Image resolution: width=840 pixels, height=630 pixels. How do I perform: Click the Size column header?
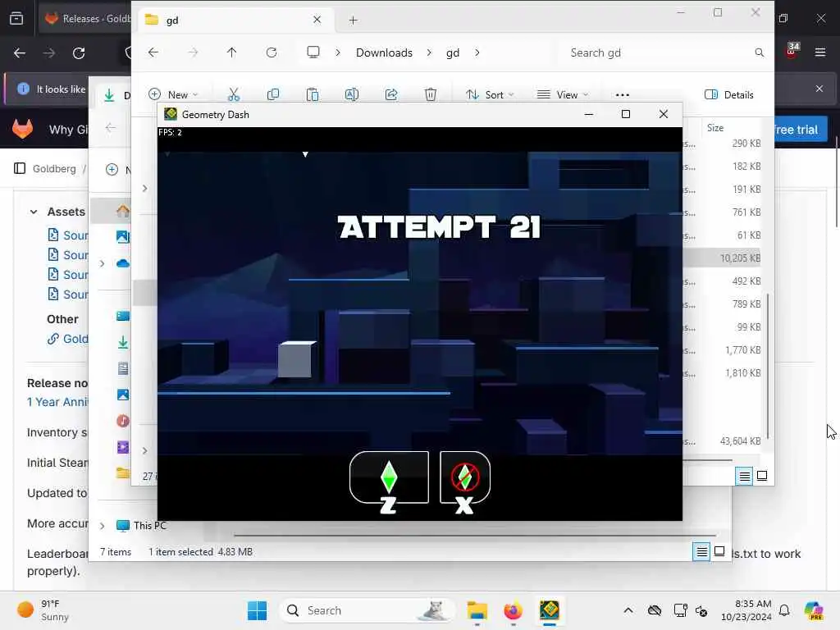pos(715,127)
